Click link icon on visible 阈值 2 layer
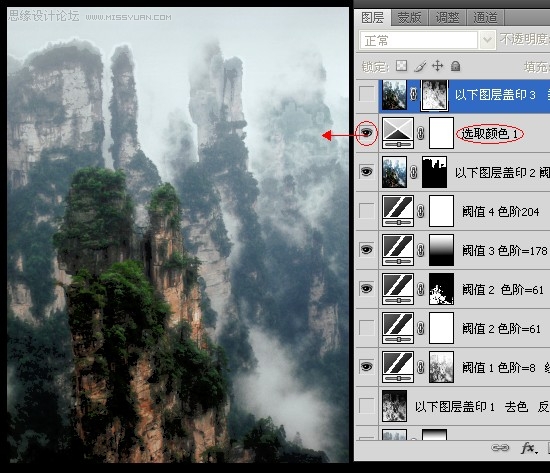 click(421, 289)
